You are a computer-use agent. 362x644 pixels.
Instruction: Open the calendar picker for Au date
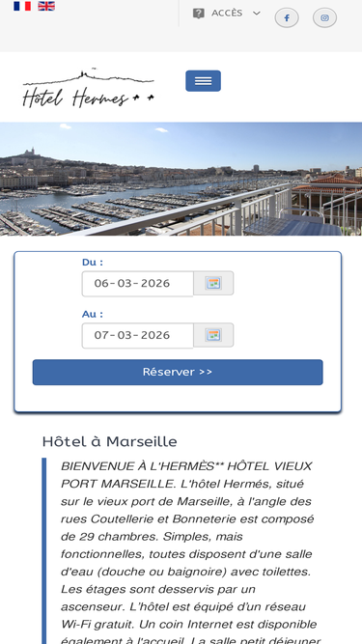pos(213,335)
